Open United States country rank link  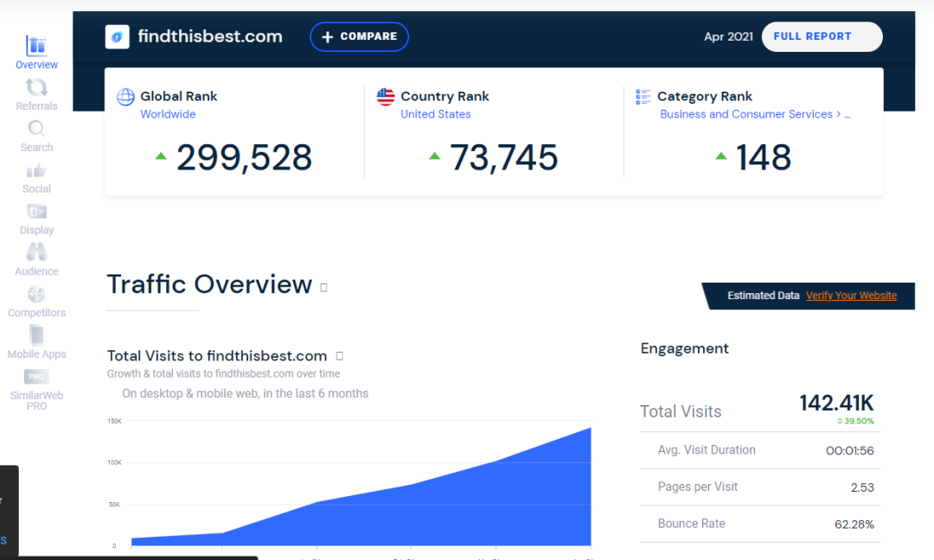pyautogui.click(x=435, y=114)
